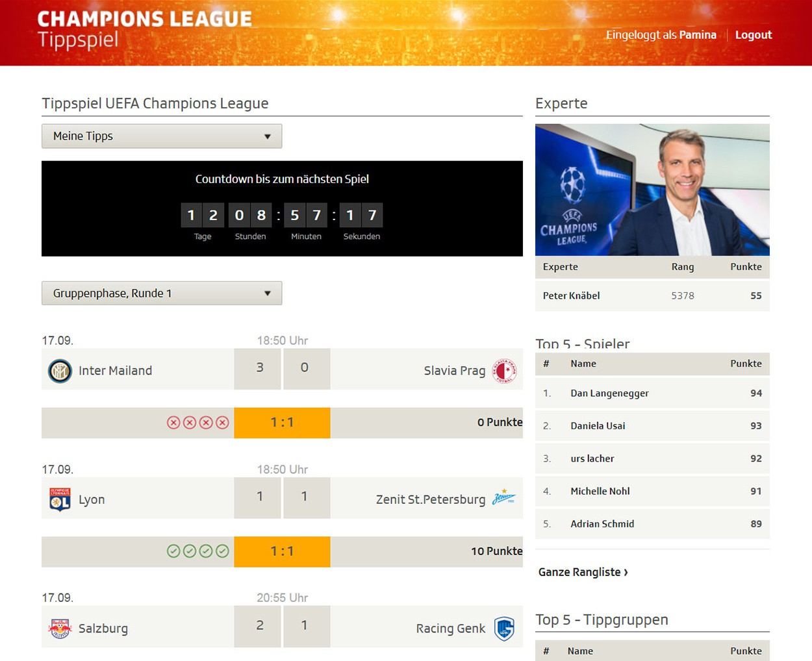The width and height of the screenshot is (812, 661).
Task: Click "urs lacher" in Top 5 list
Action: (x=592, y=458)
